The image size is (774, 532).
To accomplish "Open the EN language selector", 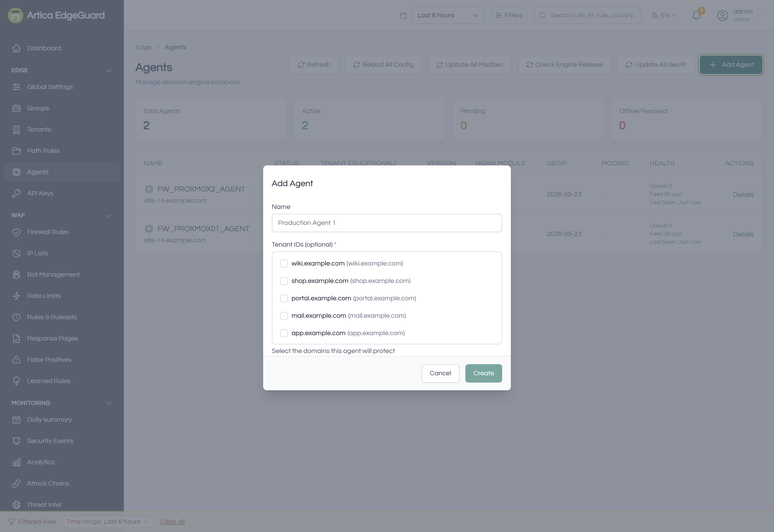I will (x=664, y=15).
